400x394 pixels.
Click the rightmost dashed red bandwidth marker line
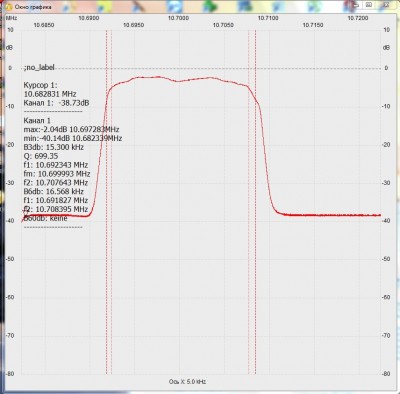tap(255, 202)
